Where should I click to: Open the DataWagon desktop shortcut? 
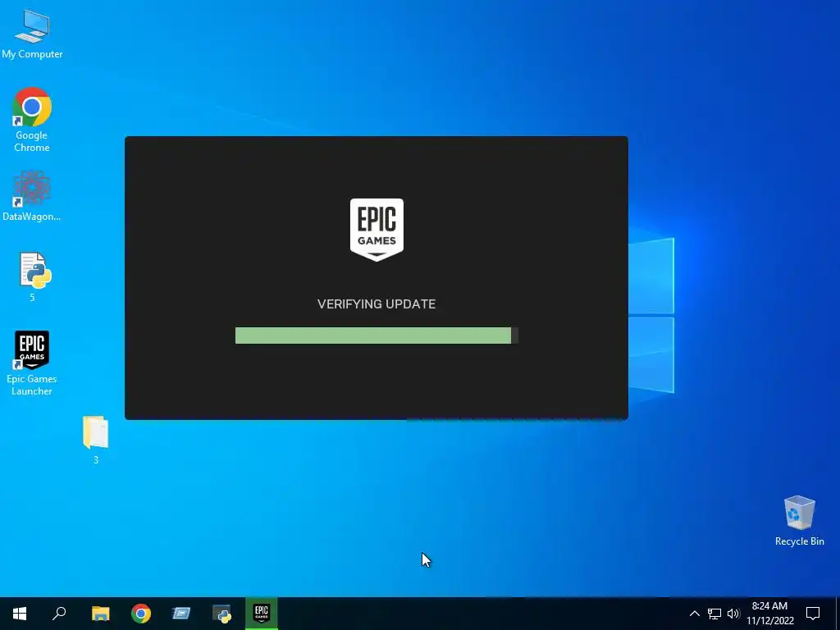32,195
